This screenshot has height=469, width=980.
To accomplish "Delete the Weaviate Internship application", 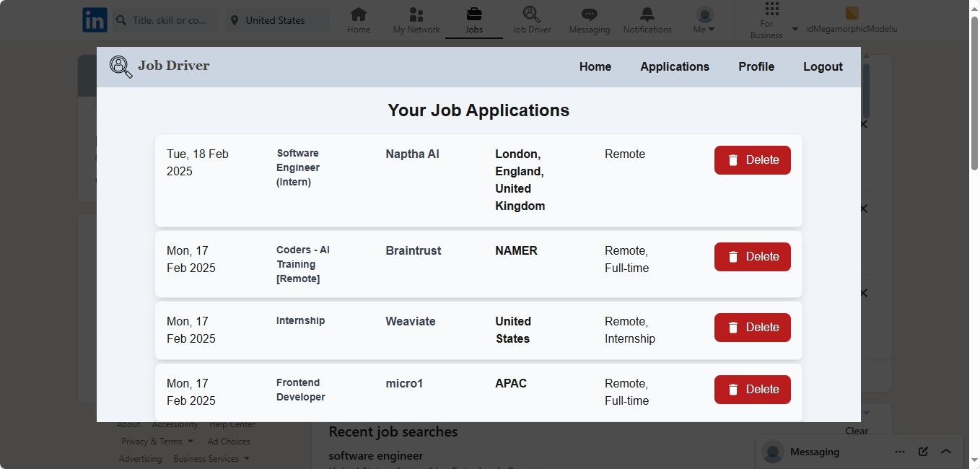I will coord(753,328).
